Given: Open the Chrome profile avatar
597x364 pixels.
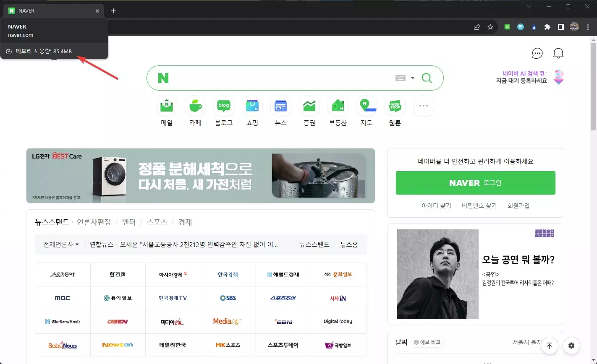Looking at the screenshot, I should pyautogui.click(x=574, y=27).
